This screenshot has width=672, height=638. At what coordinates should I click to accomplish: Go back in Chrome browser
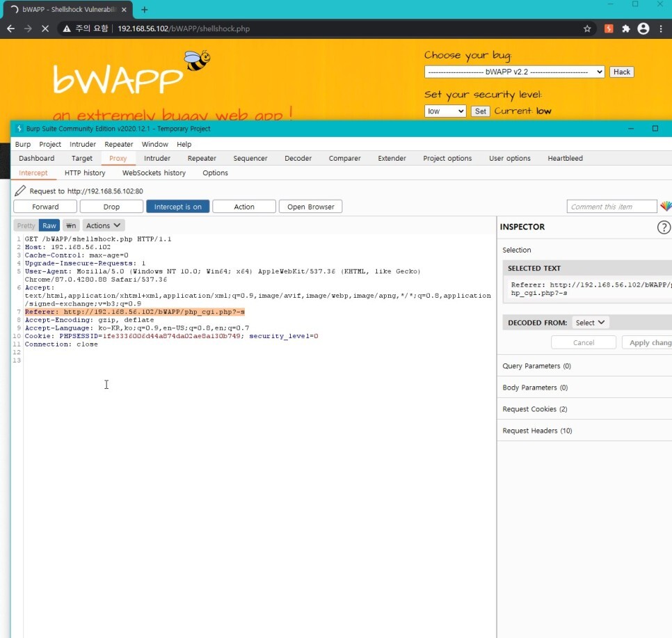(x=11, y=29)
